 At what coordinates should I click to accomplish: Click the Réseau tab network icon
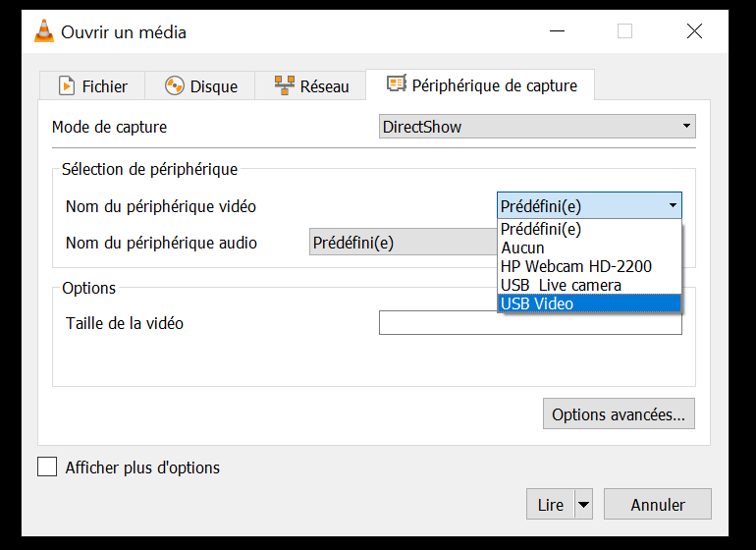coord(285,85)
